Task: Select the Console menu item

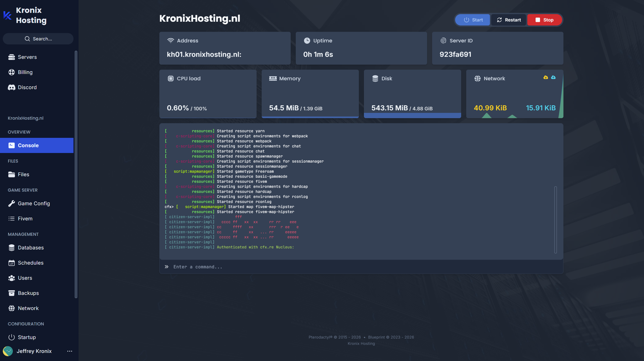Action: coord(37,145)
